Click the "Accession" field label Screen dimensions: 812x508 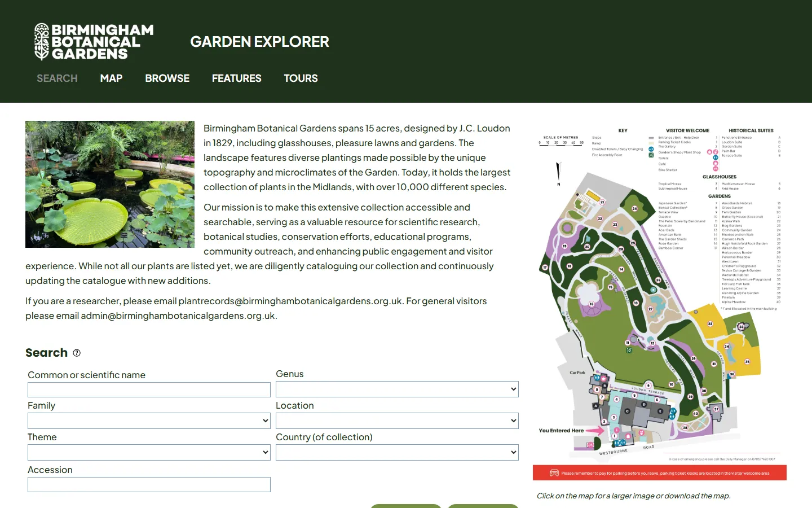(x=50, y=470)
